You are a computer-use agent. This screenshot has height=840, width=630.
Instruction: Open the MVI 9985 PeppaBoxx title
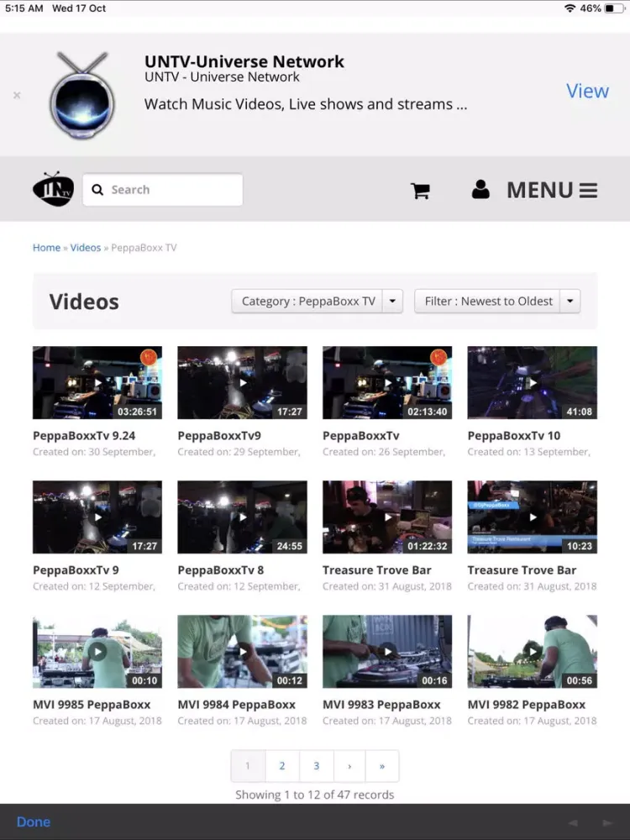pyautogui.click(x=92, y=705)
